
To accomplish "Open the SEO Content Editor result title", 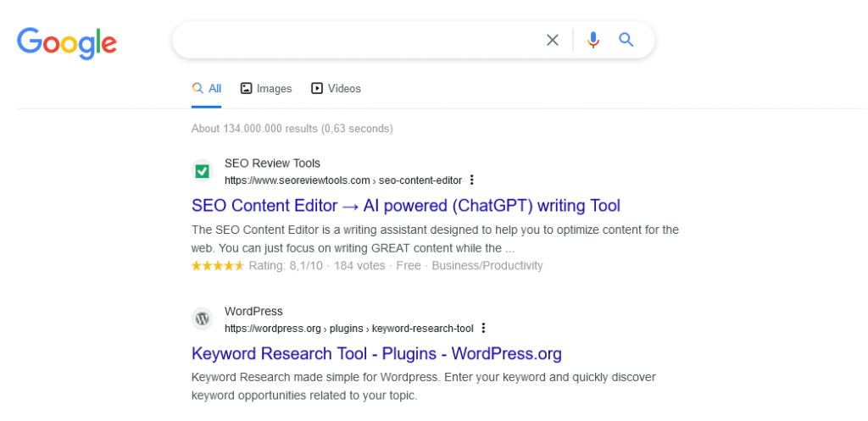I will [x=406, y=206].
